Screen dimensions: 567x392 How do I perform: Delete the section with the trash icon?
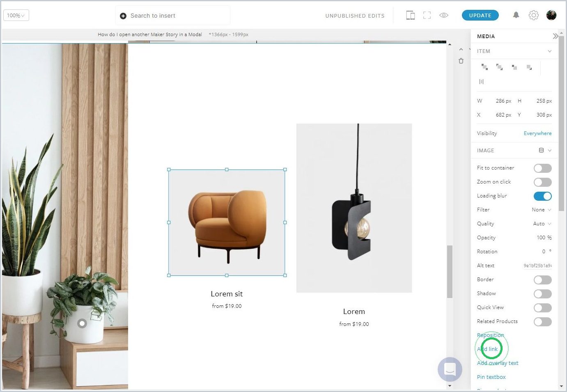point(461,61)
